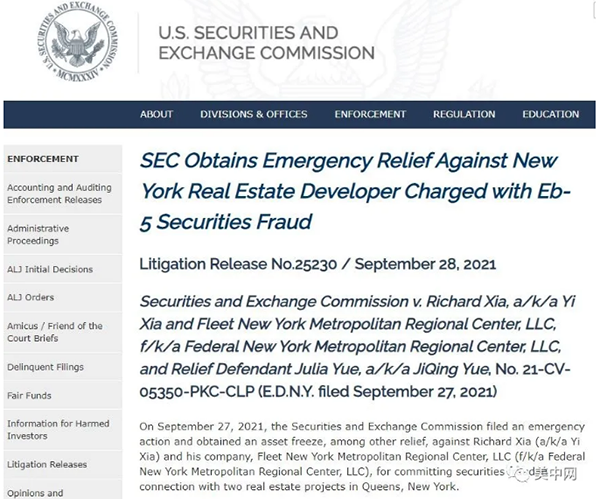Open ALJ Orders link
Image resolution: width=600 pixels, height=499 pixels.
(x=30, y=297)
